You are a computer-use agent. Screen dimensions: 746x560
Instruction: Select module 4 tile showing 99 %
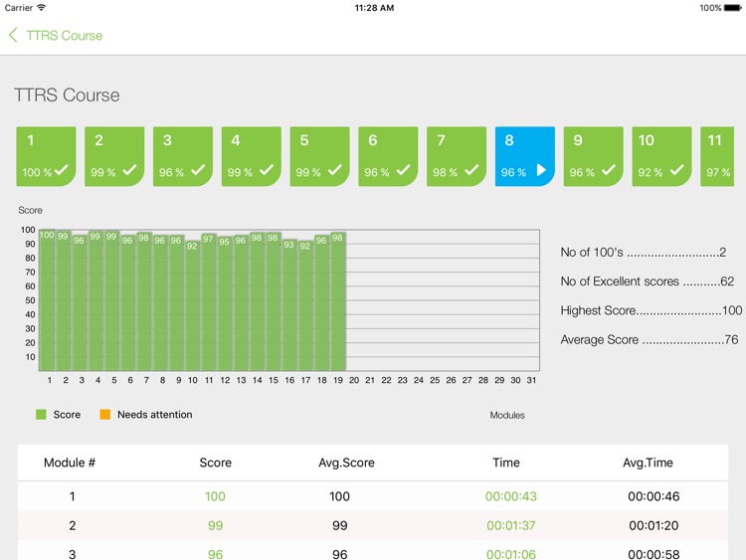(251, 156)
